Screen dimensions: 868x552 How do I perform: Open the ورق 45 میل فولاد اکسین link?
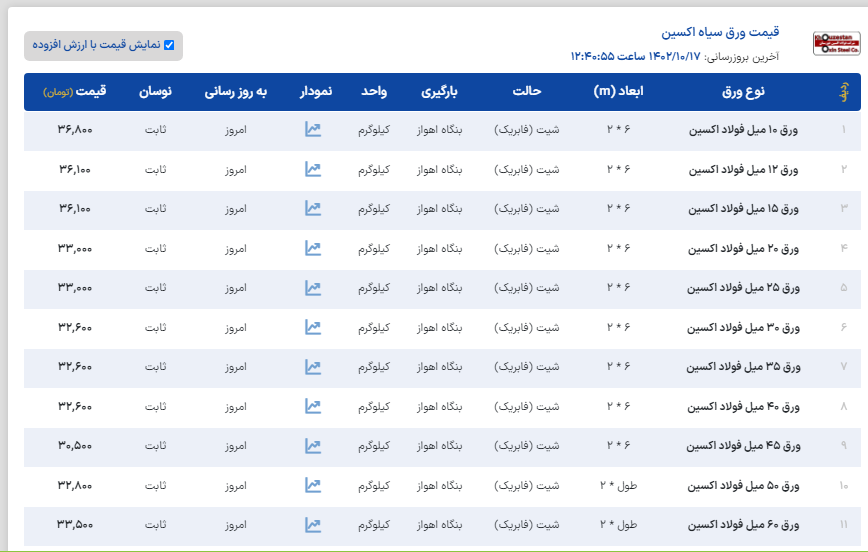pyautogui.click(x=742, y=446)
